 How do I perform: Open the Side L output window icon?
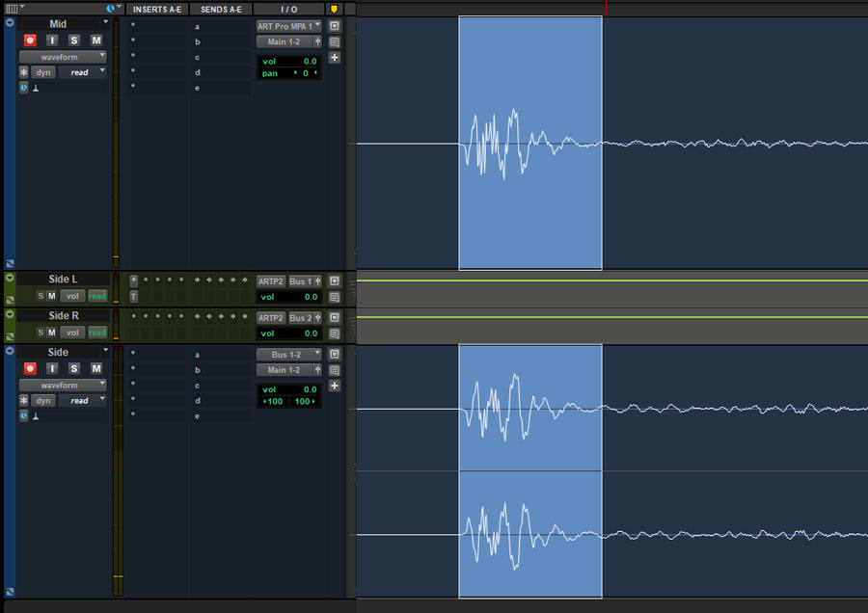pyautogui.click(x=335, y=281)
